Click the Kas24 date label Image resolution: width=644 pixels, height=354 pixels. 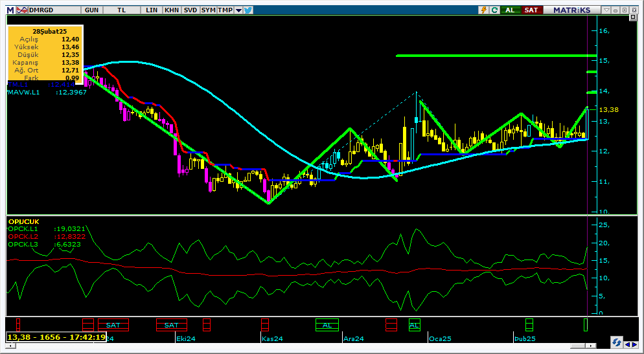click(x=273, y=339)
